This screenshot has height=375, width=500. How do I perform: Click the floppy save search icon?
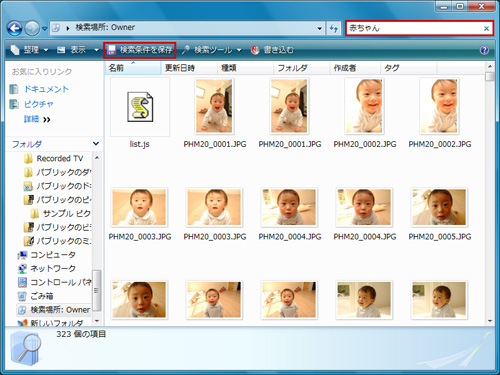[112, 50]
